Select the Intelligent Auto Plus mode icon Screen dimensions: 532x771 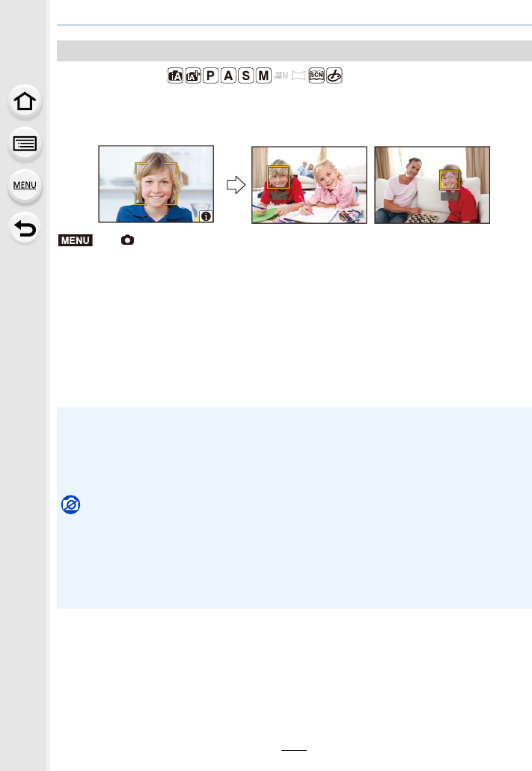(x=193, y=76)
